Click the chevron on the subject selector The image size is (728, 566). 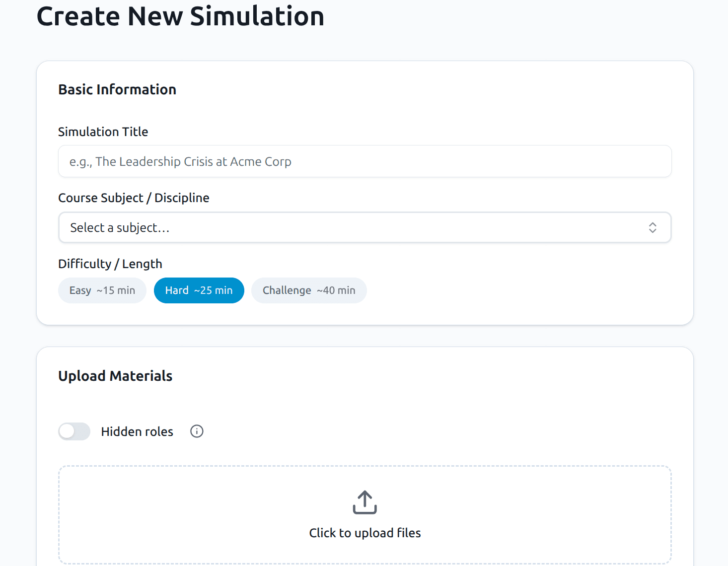(x=653, y=227)
